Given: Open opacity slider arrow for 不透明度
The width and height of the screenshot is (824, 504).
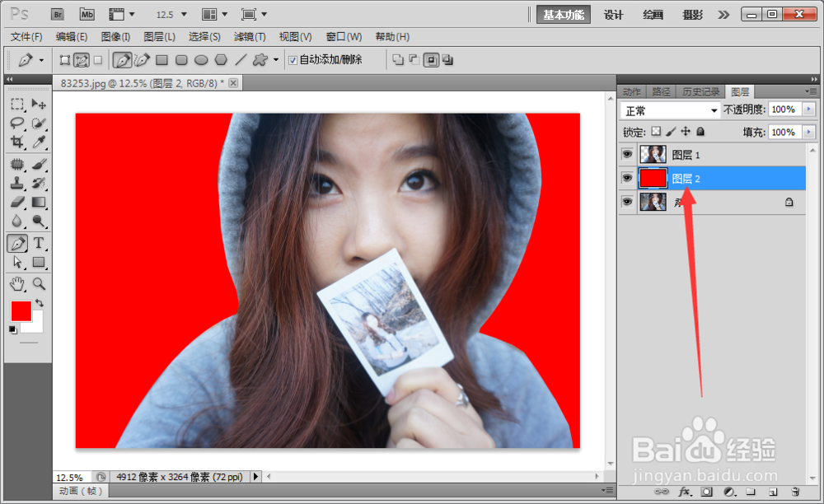Looking at the screenshot, I should (809, 110).
